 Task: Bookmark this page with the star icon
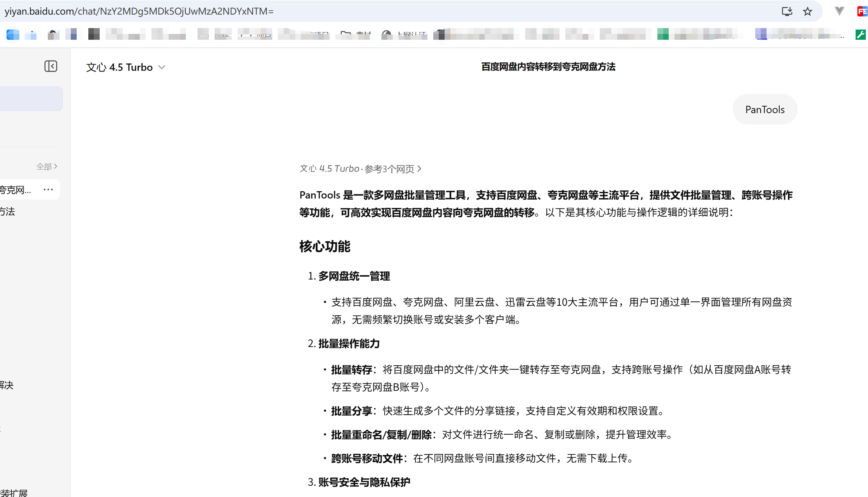click(x=807, y=11)
